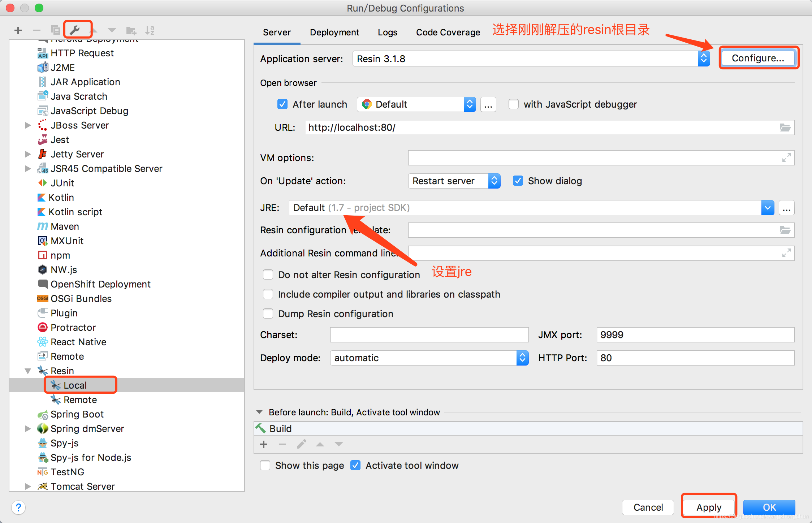The height and width of the screenshot is (523, 812).
Task: Click the HTTP Port input field
Action: pyautogui.click(x=695, y=358)
